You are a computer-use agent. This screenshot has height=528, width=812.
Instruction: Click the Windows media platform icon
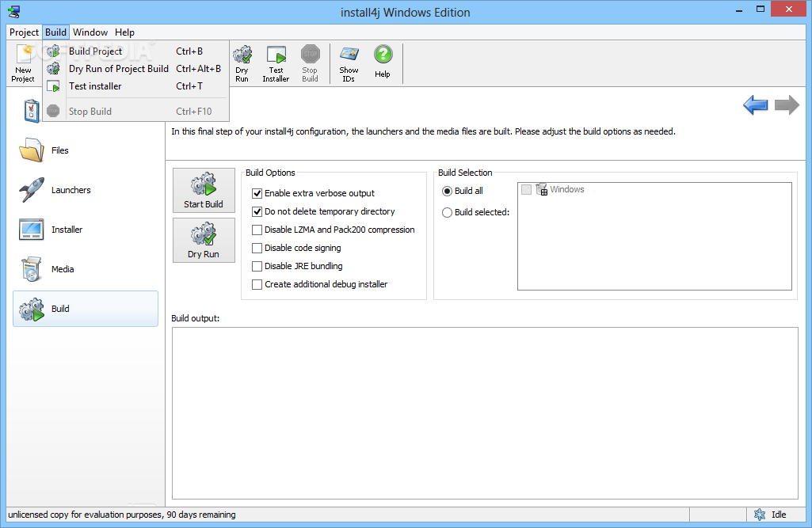pyautogui.click(x=542, y=189)
